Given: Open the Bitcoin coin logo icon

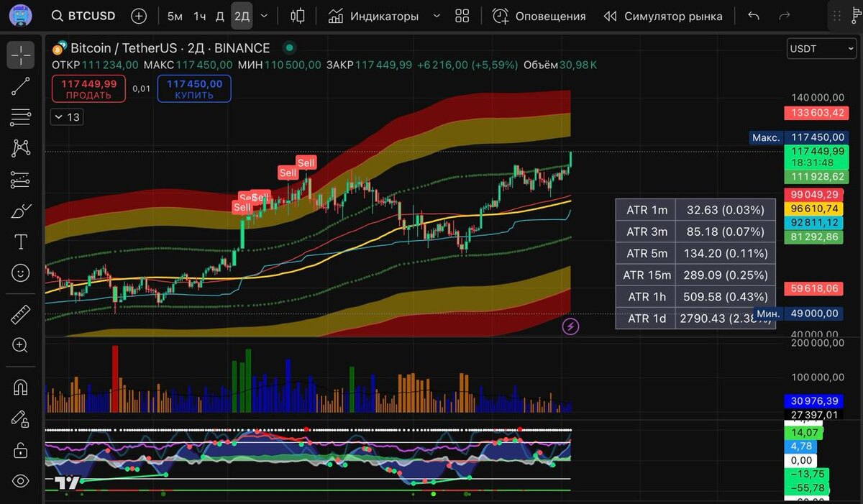Looking at the screenshot, I should [x=60, y=48].
